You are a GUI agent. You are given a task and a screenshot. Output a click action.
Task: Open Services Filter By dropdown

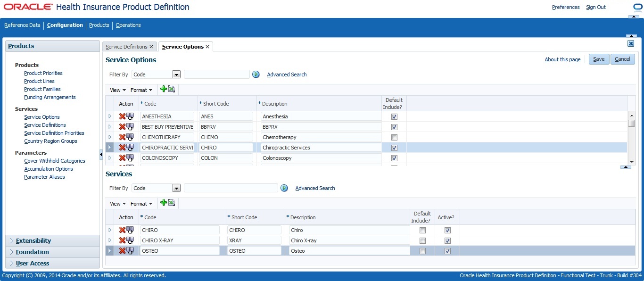(x=176, y=188)
